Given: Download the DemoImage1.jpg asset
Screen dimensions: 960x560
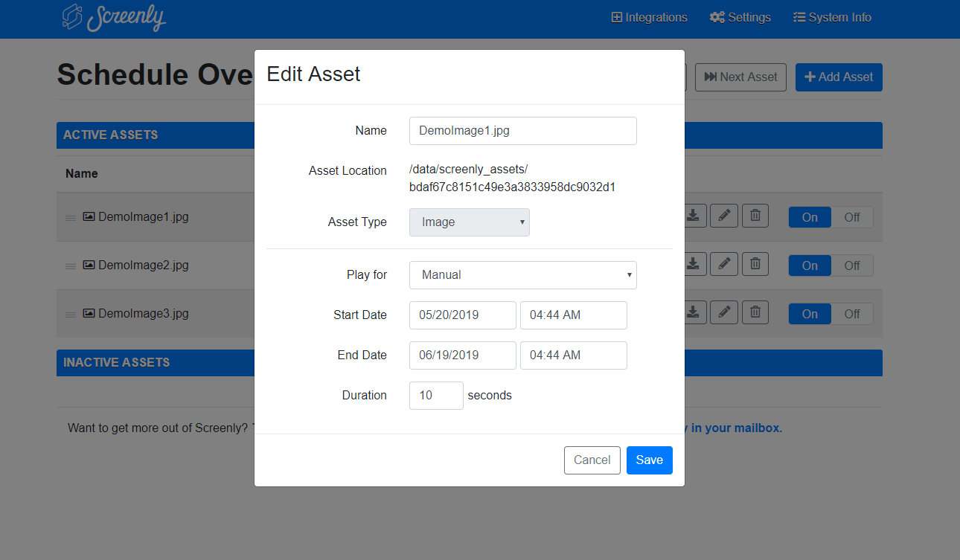Looking at the screenshot, I should pos(694,216).
